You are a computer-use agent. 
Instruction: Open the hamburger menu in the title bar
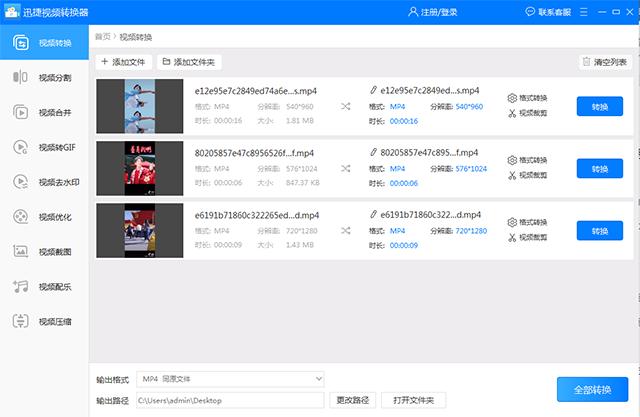pos(584,12)
